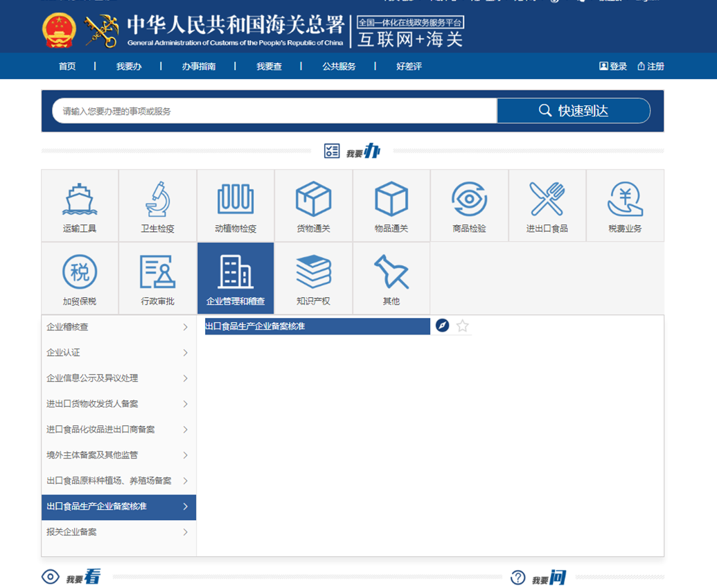Open the 知识产权 intellectual property service
The height and width of the screenshot is (588, 717).
click(314, 276)
